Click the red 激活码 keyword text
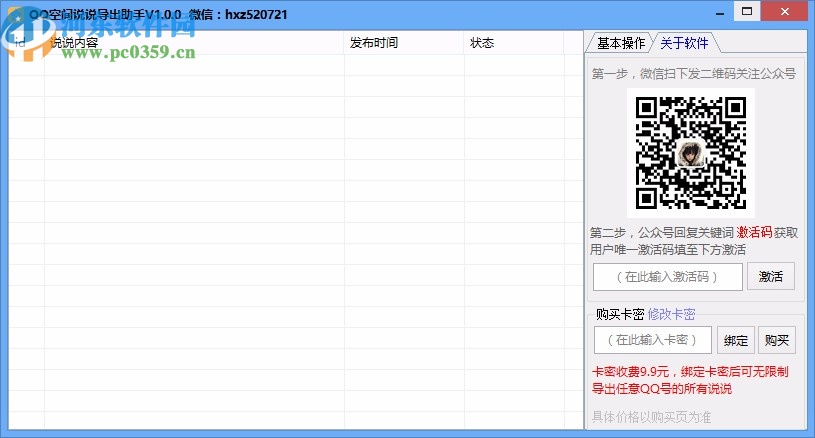Screen dimensions: 815x438 (754, 232)
